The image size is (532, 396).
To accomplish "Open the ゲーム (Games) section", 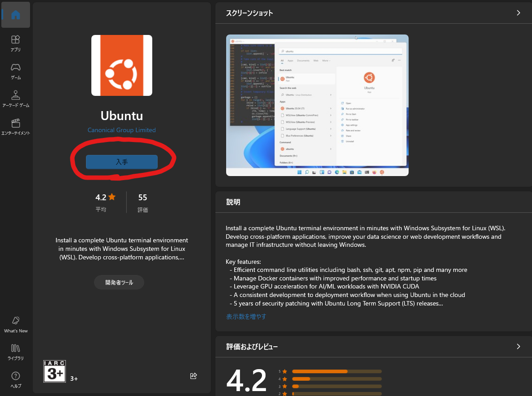I will coord(16,71).
